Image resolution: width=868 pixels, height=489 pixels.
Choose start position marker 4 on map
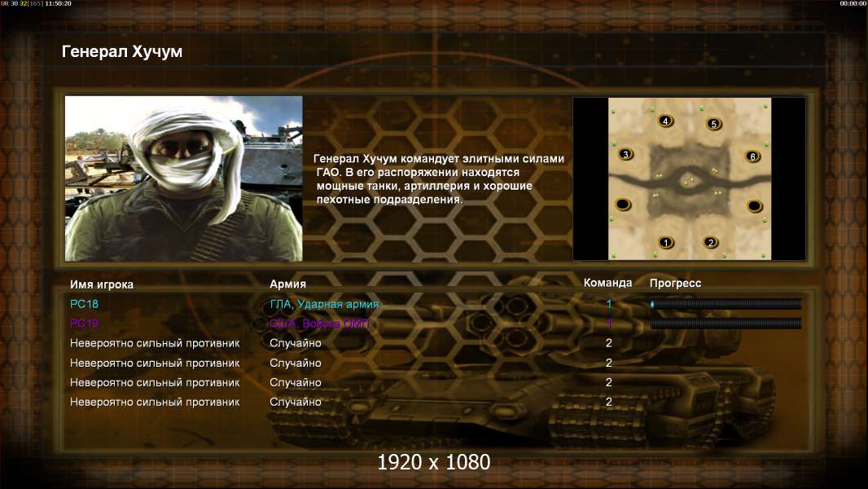pyautogui.click(x=665, y=121)
